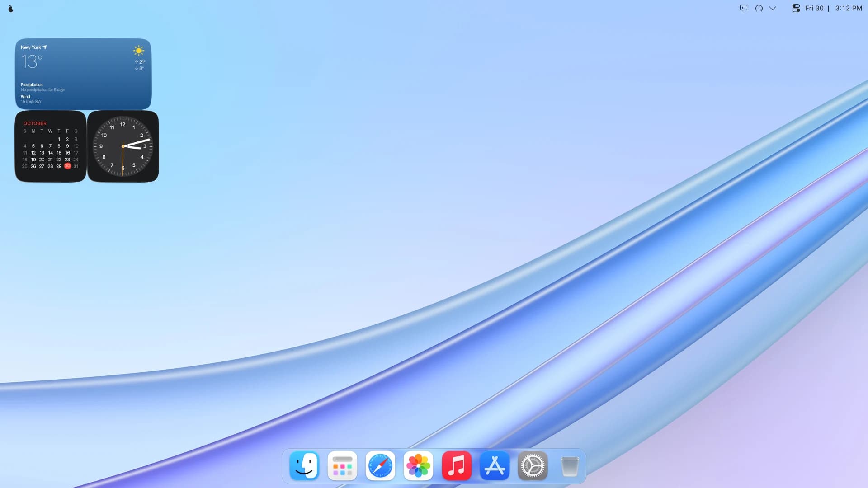868x488 pixels.
Task: Click the face-shaped menu bar icon
Action: pyautogui.click(x=744, y=8)
